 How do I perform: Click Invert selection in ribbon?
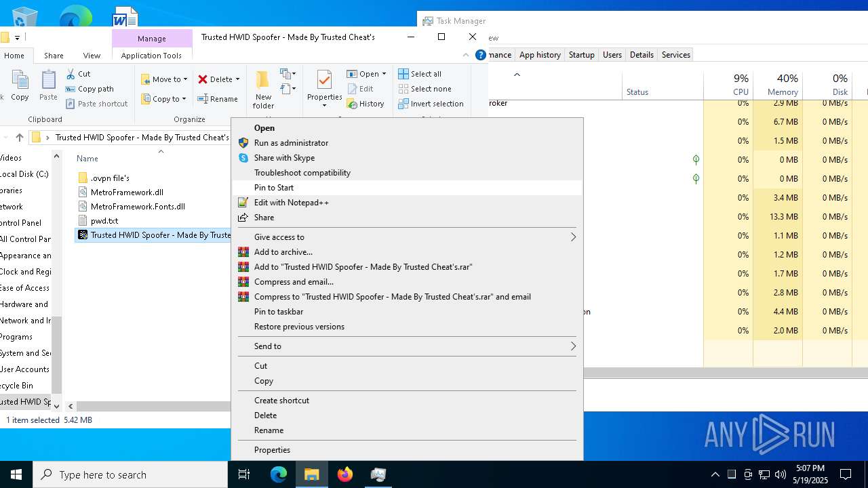(x=431, y=104)
